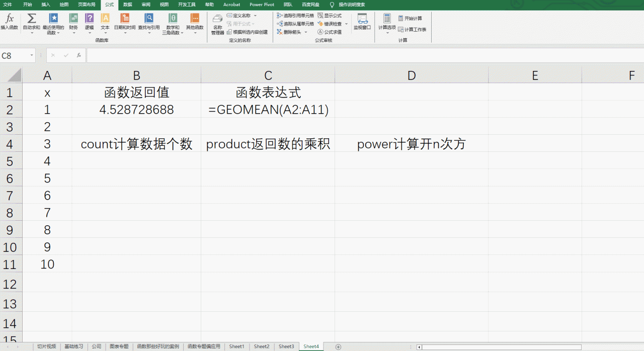Open the Text (文本) functions icon
This screenshot has height=351, width=644.
coord(105,24)
